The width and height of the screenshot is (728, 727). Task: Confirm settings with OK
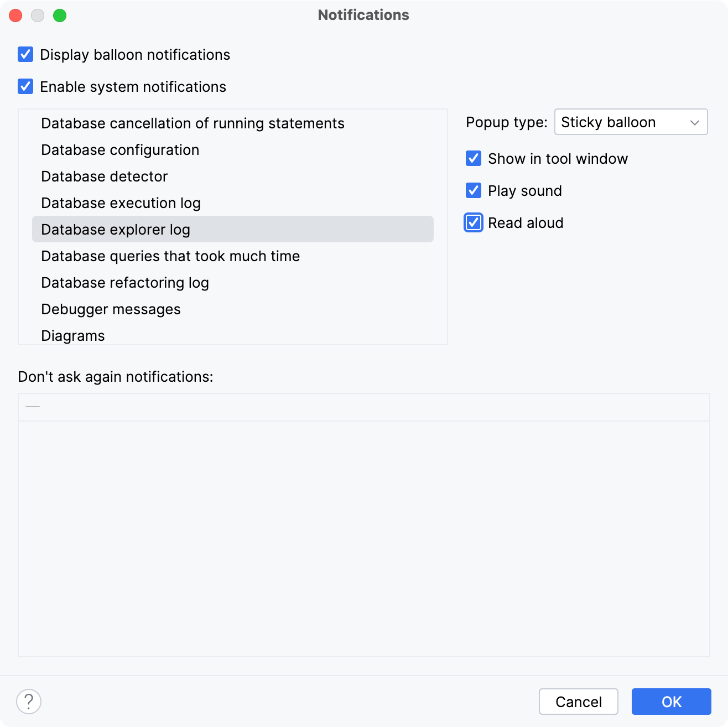point(672,702)
